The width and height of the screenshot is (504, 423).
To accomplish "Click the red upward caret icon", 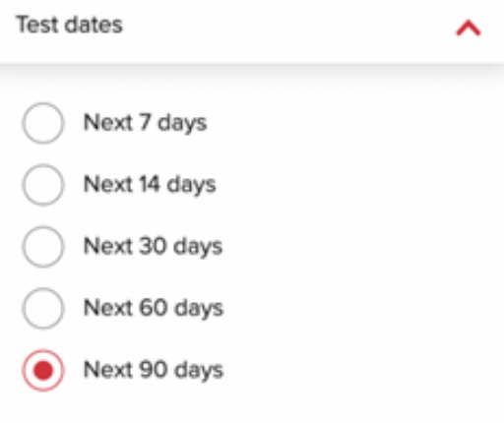I will point(469,28).
